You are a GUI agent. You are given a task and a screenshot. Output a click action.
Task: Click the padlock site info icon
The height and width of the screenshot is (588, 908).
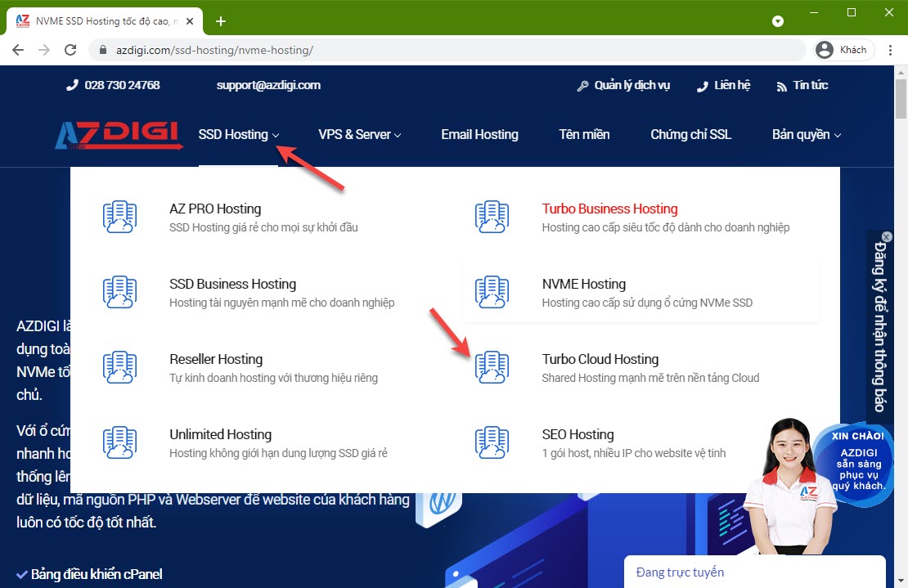[x=103, y=51]
